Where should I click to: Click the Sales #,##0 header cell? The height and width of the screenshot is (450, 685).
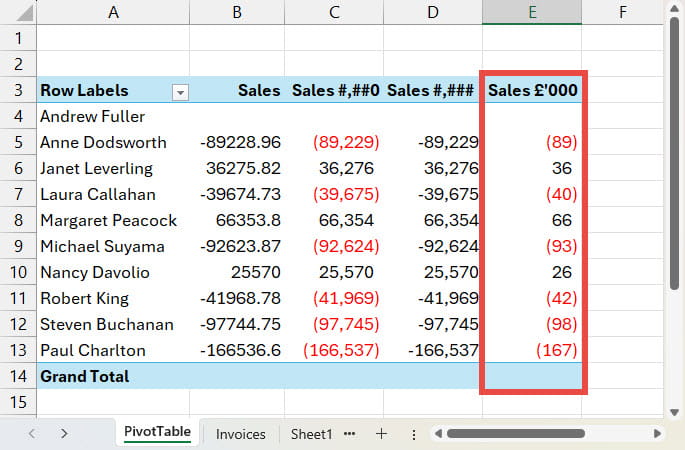click(334, 90)
